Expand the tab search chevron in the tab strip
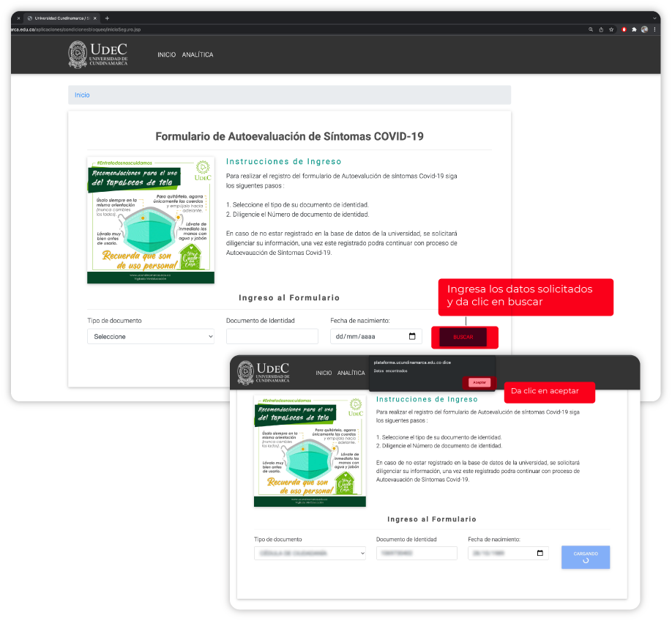Image resolution: width=672 pixels, height=621 pixels. (x=654, y=18)
